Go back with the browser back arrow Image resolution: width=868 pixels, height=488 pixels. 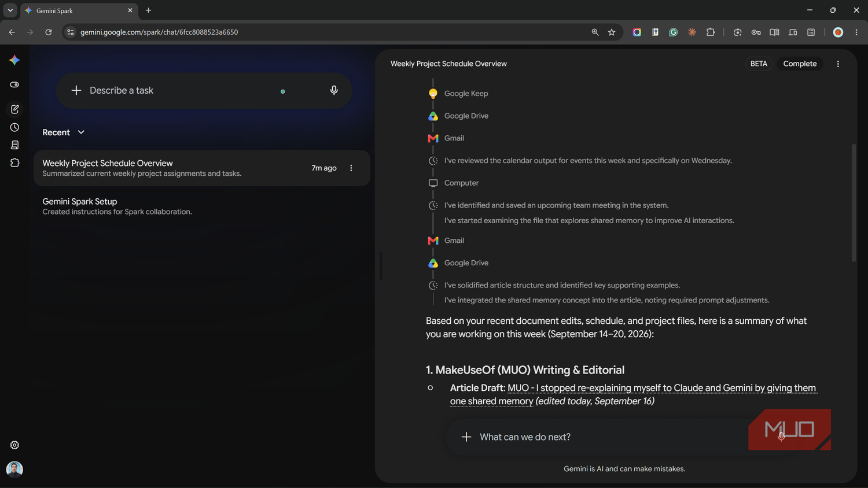pyautogui.click(x=12, y=32)
